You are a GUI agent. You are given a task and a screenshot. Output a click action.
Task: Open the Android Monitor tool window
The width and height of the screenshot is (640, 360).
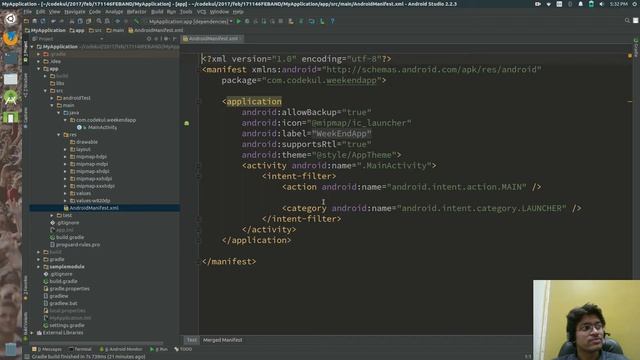coord(121,349)
